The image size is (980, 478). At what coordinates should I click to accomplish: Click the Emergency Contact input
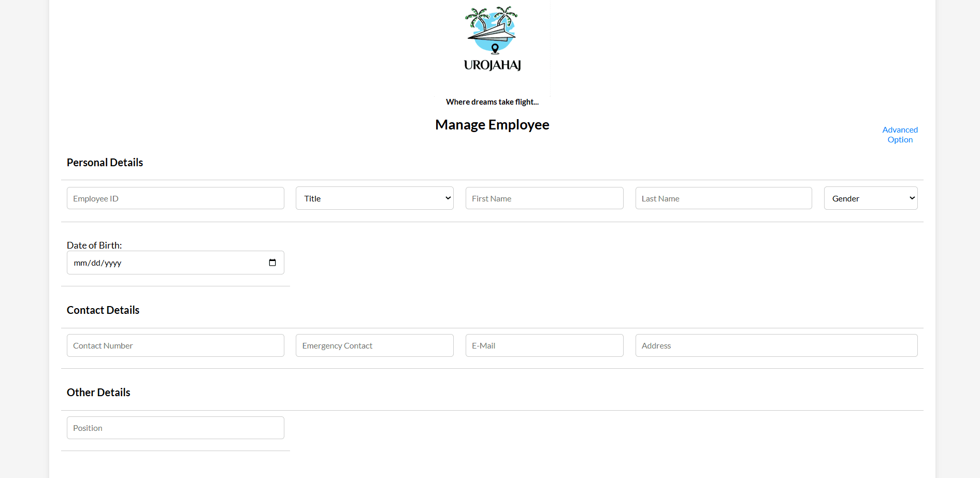pos(374,345)
